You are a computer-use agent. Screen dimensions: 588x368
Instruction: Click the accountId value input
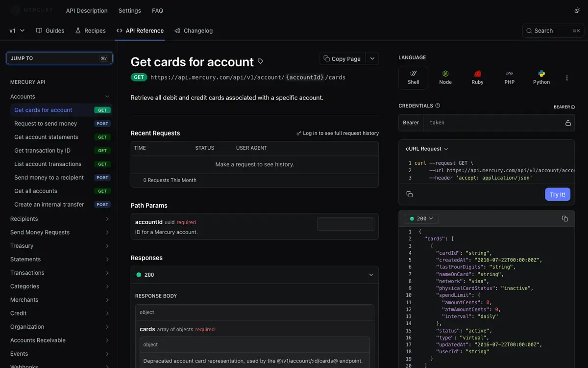click(346, 224)
